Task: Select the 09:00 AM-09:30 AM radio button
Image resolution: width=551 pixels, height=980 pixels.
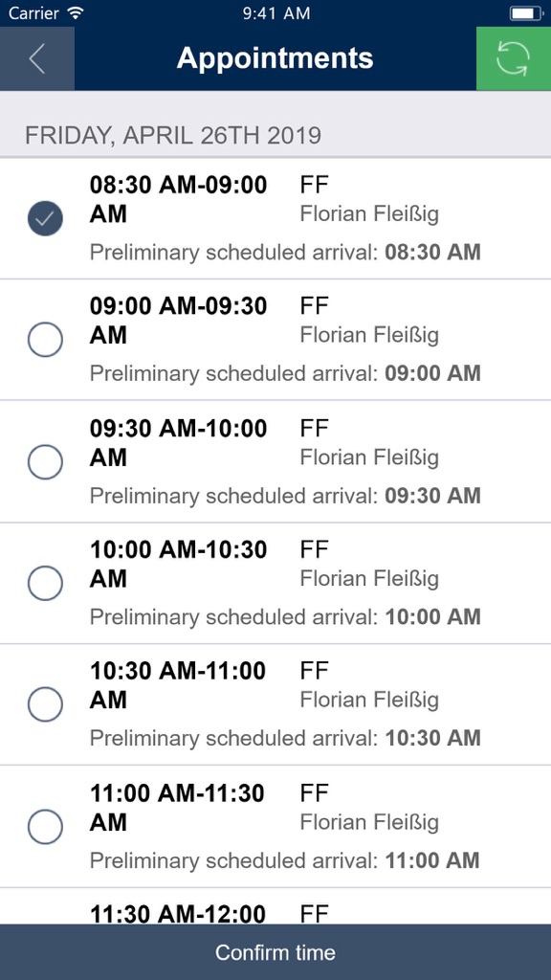Action: (x=45, y=340)
